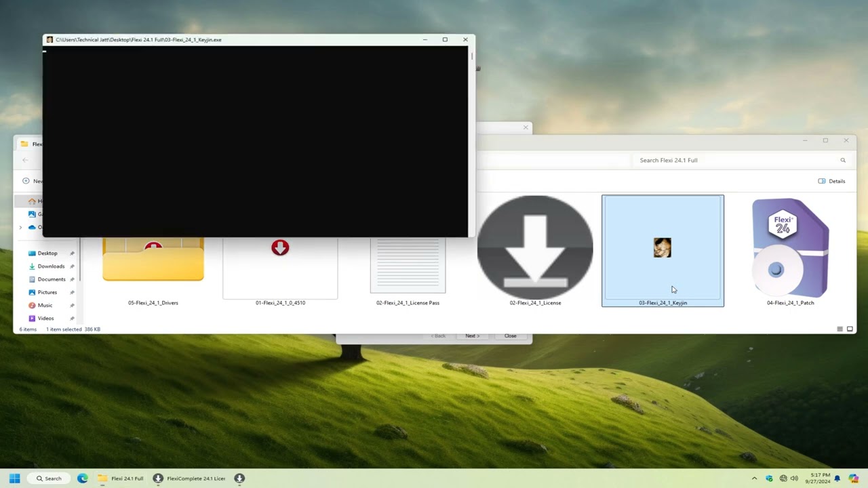Open Desktop in the sidebar
The image size is (868, 488).
tap(47, 253)
